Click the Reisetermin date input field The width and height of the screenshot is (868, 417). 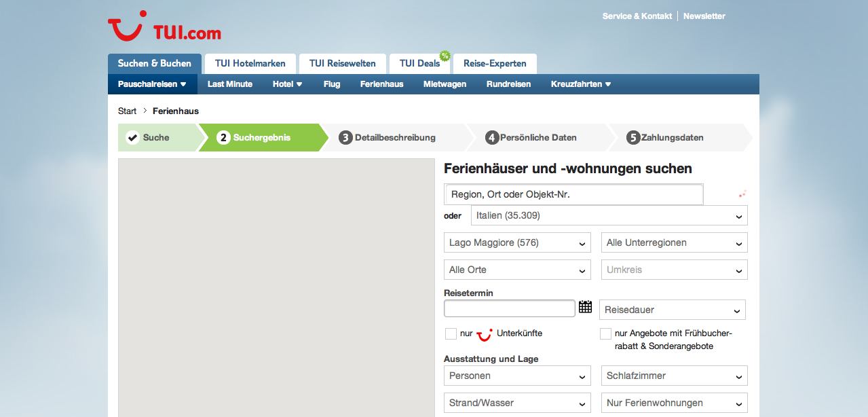[509, 309]
